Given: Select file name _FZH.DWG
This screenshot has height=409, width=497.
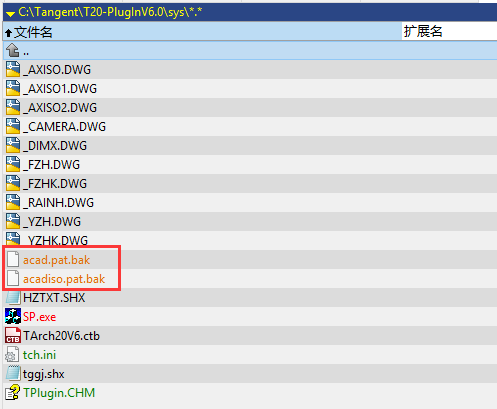Looking at the screenshot, I should [52, 165].
